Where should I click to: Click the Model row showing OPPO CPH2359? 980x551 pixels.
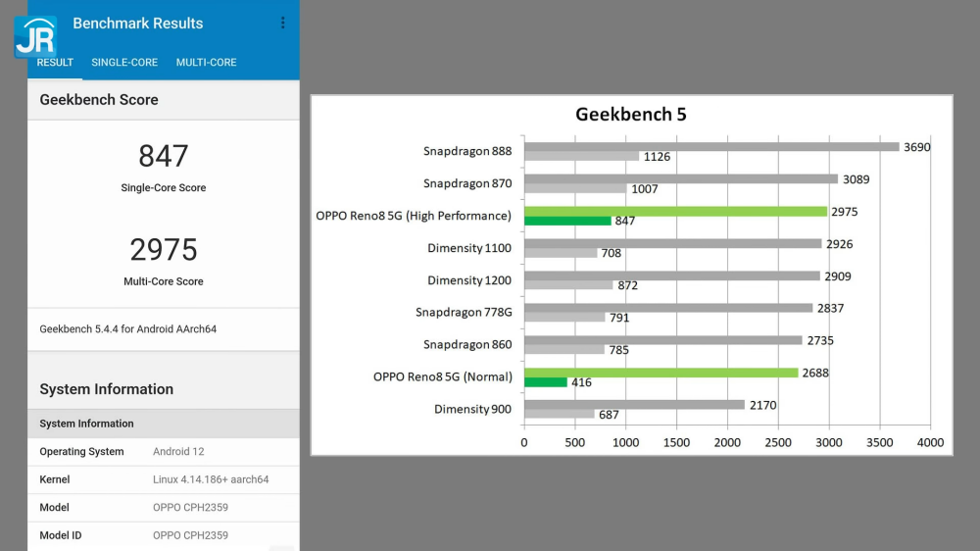(x=163, y=508)
